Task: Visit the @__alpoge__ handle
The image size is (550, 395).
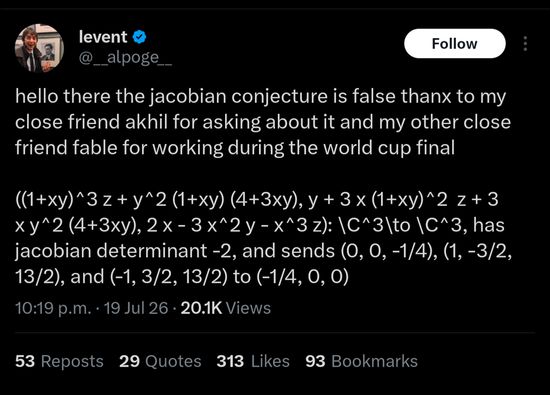Action: (125, 57)
